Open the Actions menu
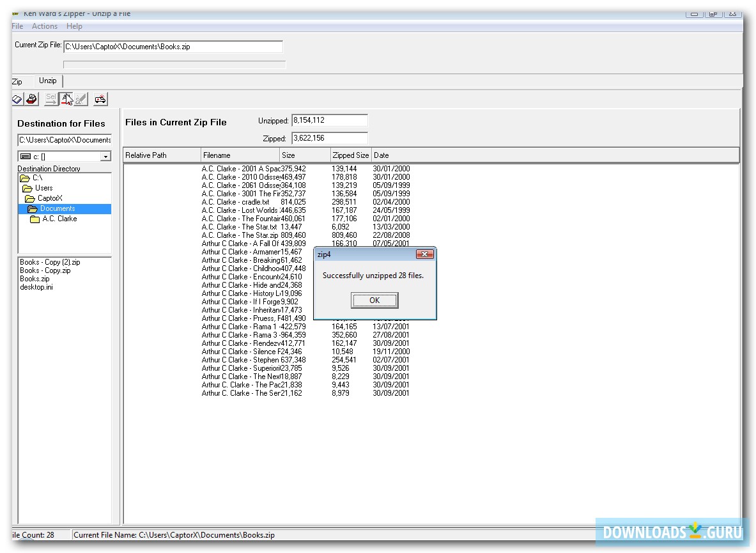The image size is (756, 553). (45, 26)
